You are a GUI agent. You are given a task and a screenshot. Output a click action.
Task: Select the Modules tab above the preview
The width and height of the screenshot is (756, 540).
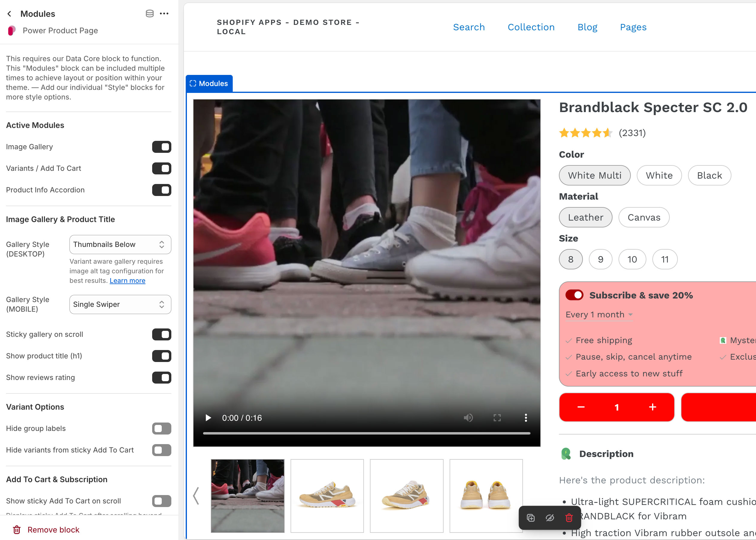point(209,83)
